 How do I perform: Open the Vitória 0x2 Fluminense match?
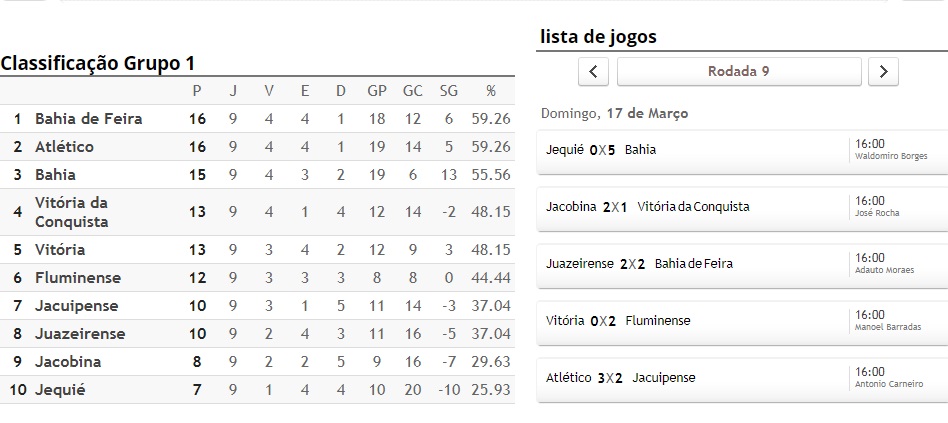point(618,321)
